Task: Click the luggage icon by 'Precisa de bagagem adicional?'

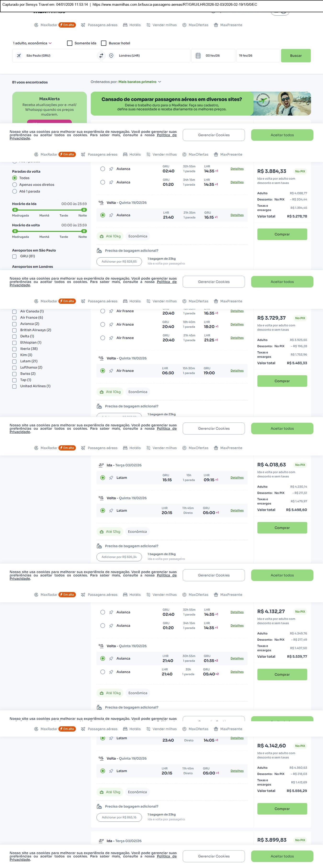Action: point(99,251)
